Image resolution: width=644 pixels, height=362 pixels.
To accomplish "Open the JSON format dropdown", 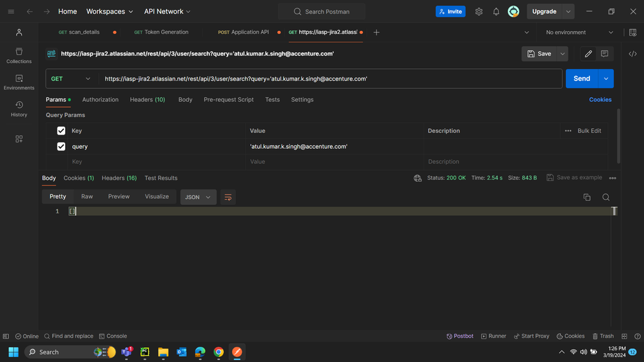I will point(198,197).
